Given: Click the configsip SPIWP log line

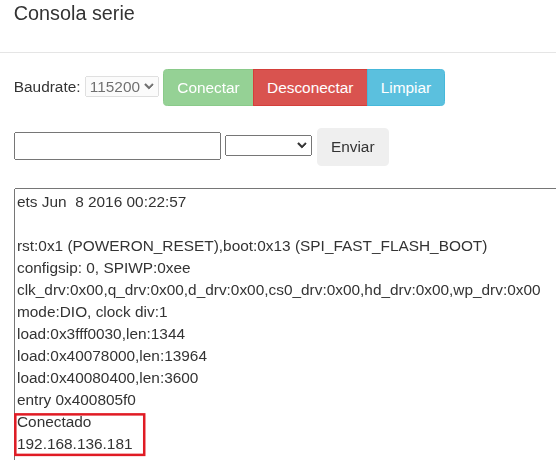Looking at the screenshot, I should click(104, 268).
